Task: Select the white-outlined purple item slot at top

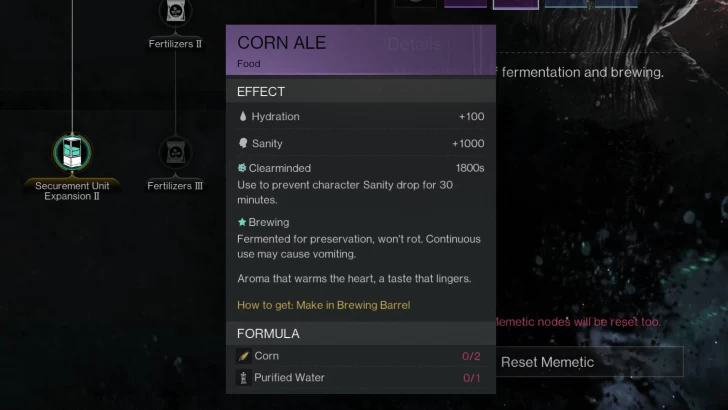Action: point(515,3)
